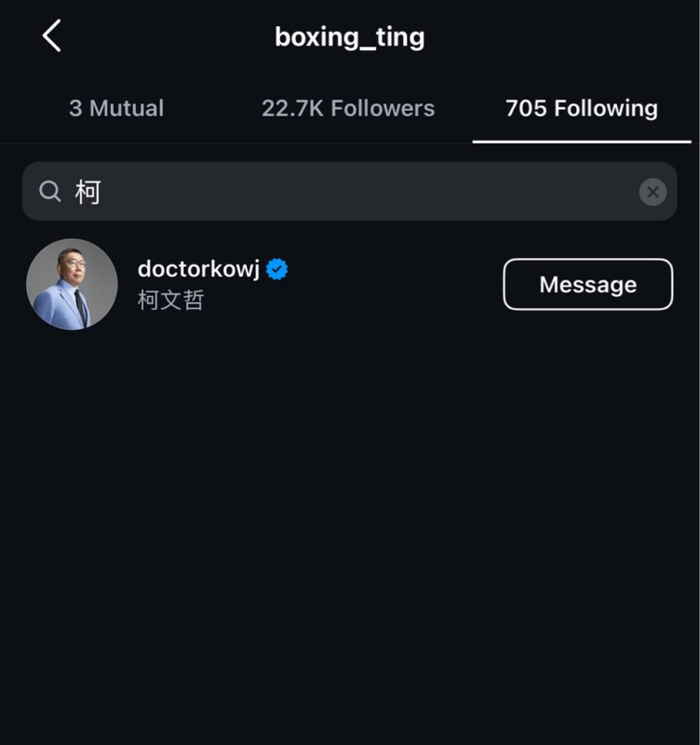Click the display name 柯文哲
700x745 pixels.
click(171, 300)
